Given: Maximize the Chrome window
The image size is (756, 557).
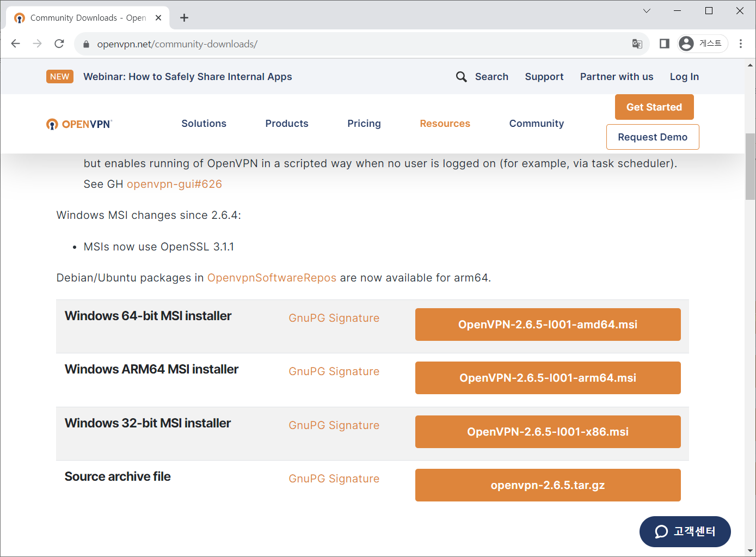Looking at the screenshot, I should click(709, 10).
